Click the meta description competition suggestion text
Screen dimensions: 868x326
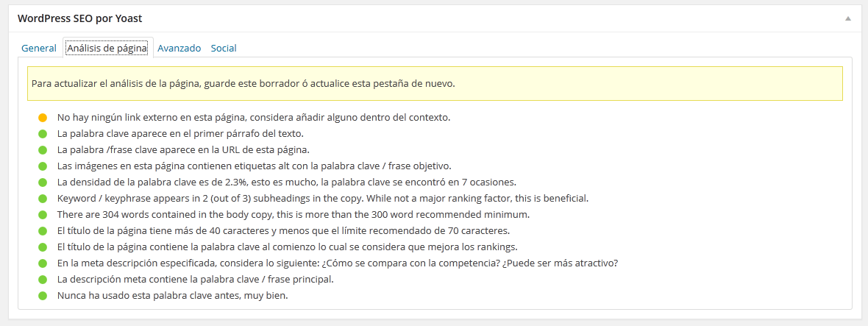click(x=337, y=263)
